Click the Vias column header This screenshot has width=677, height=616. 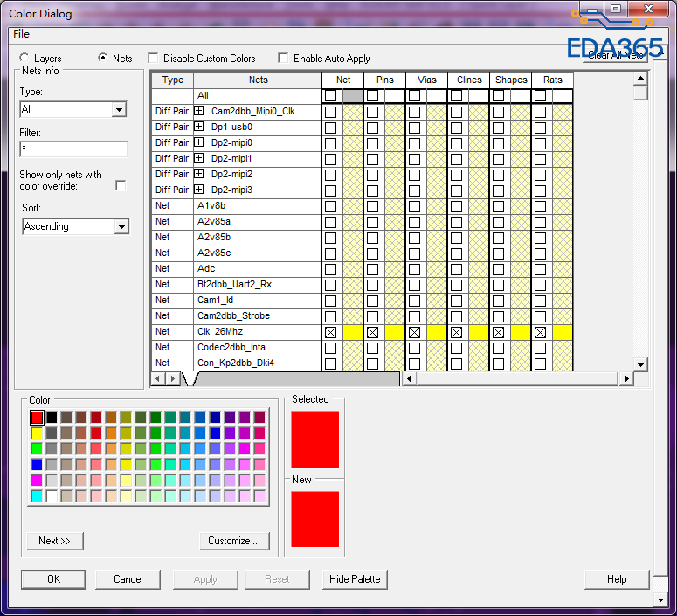pyautogui.click(x=426, y=80)
